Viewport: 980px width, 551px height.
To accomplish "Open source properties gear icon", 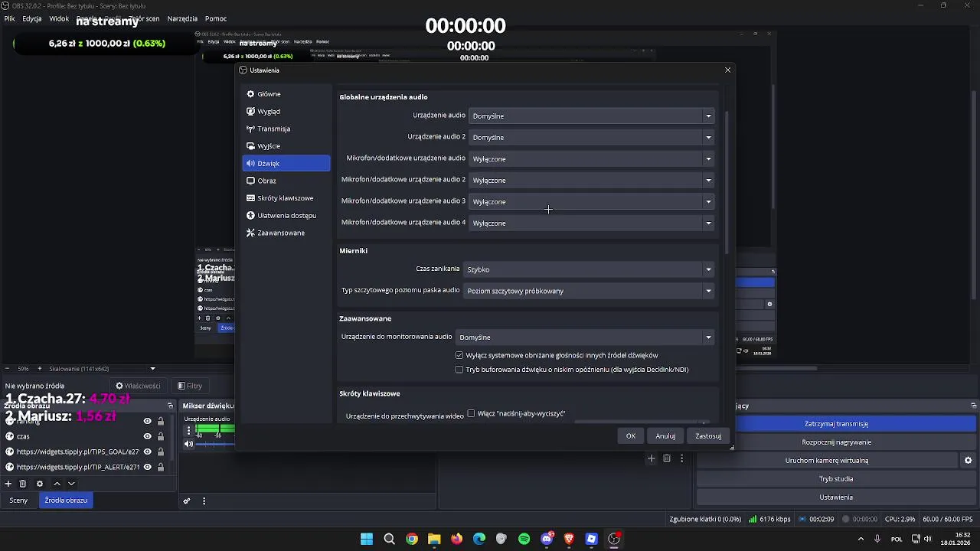I will (x=40, y=484).
